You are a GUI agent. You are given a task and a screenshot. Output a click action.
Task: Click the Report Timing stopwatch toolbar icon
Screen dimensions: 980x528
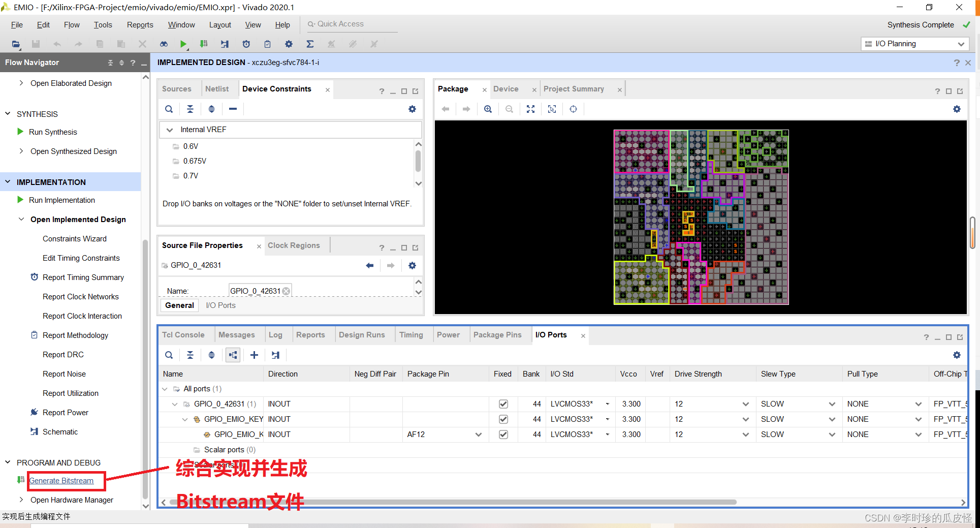click(x=246, y=44)
